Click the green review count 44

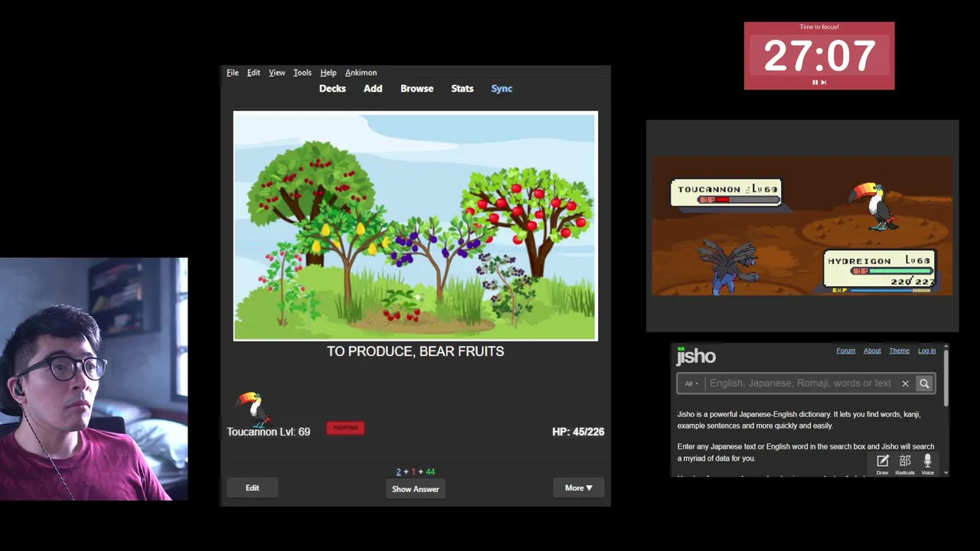pyautogui.click(x=430, y=472)
